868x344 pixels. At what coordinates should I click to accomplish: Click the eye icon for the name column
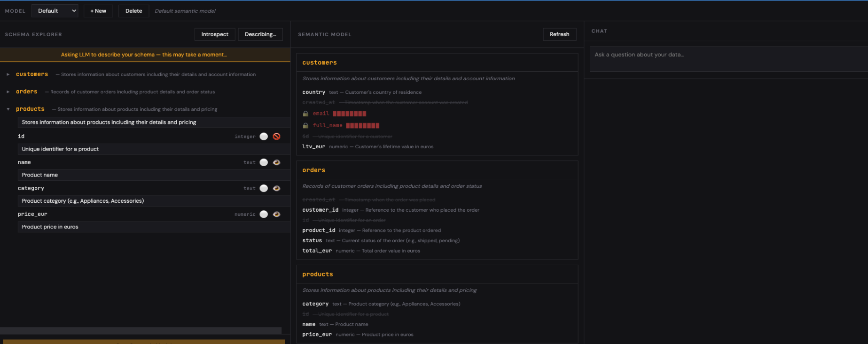(277, 162)
